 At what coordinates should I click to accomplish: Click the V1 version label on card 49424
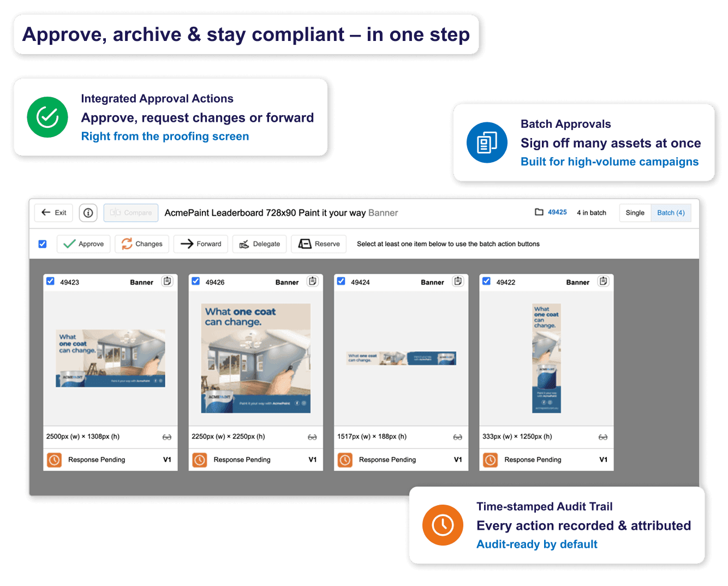click(458, 460)
